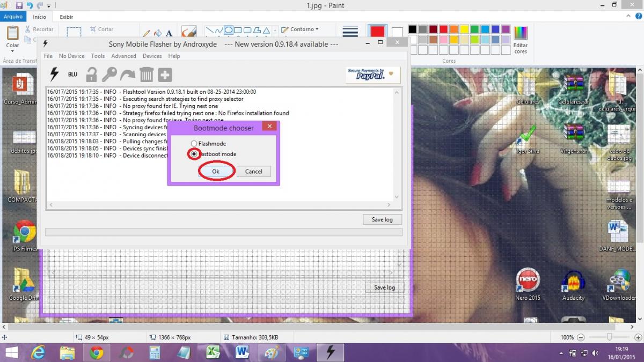The height and width of the screenshot is (362, 644).
Task: Open the Brushes tool in Paint
Action: coord(188,32)
